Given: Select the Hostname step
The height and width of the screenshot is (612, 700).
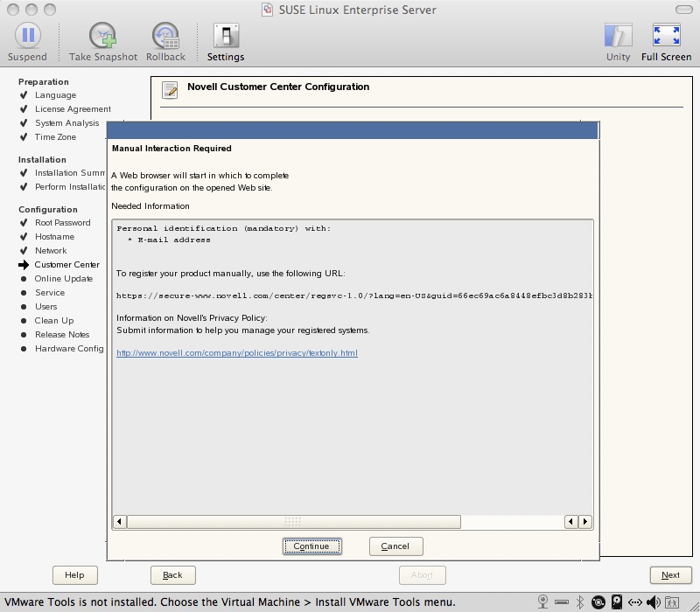Looking at the screenshot, I should [x=54, y=236].
